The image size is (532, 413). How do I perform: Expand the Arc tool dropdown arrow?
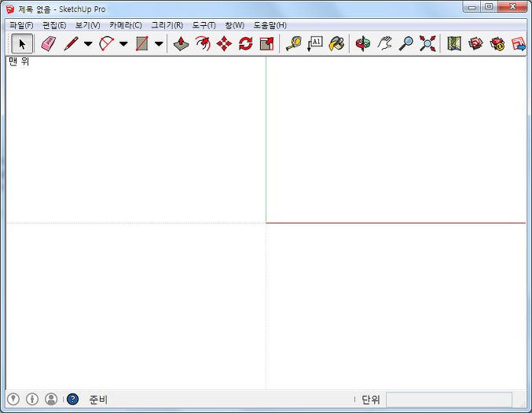click(x=123, y=44)
